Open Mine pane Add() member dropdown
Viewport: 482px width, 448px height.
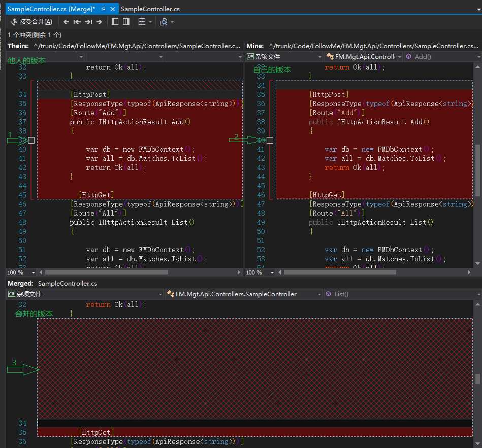click(443, 57)
